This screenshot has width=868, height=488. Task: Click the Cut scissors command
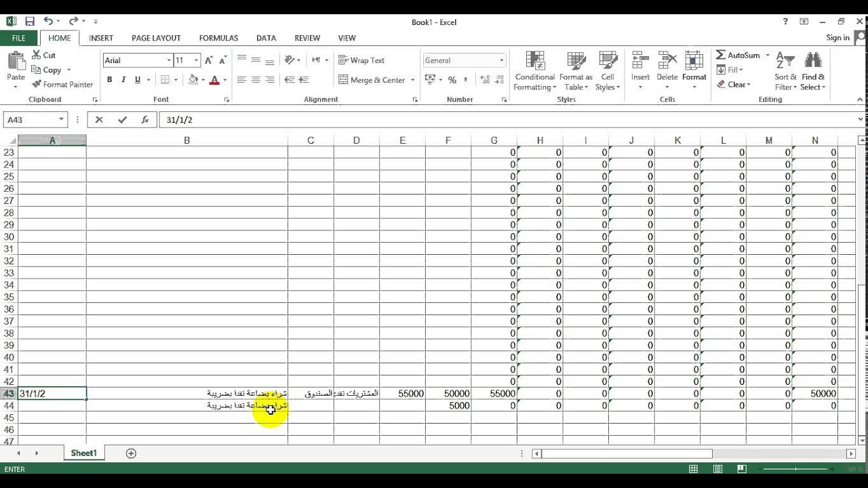pos(43,56)
